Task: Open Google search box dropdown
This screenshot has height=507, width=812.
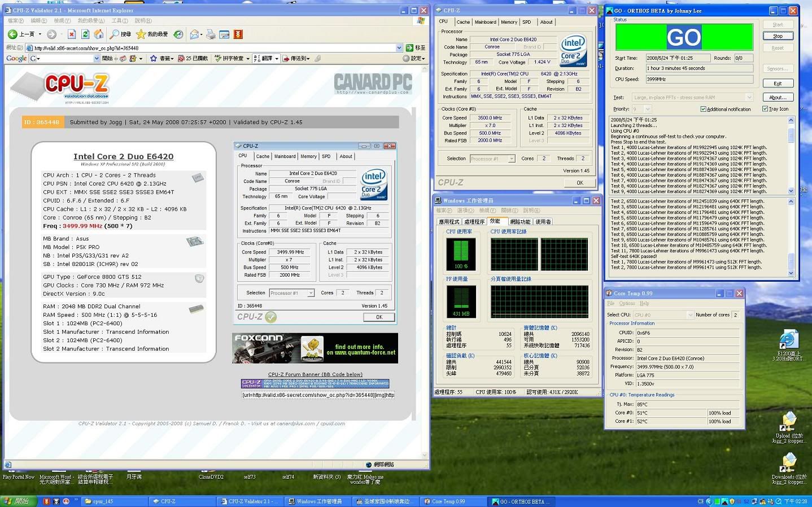Action: 97,58
